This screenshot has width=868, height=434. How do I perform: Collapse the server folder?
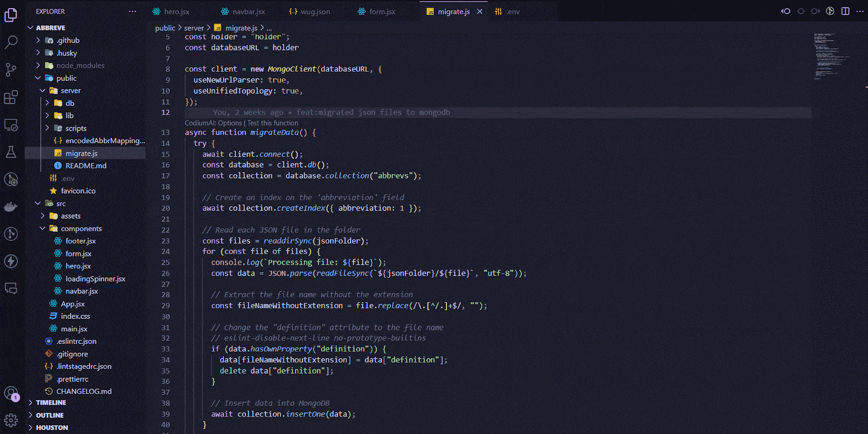[x=71, y=91]
